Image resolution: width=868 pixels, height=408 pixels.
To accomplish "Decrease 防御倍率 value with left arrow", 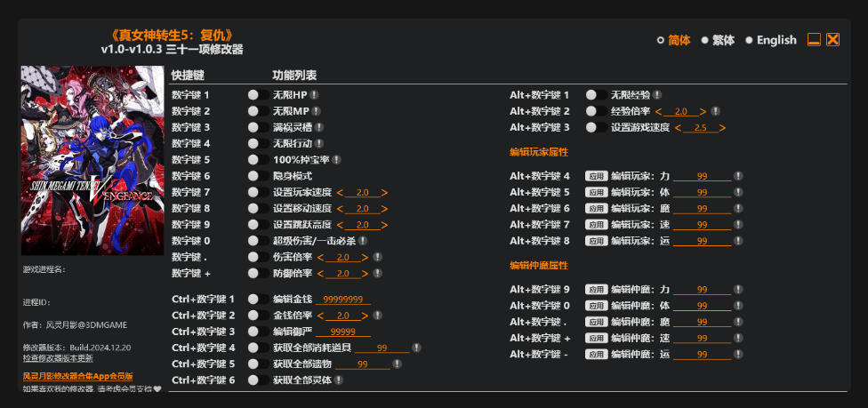I will coord(320,274).
